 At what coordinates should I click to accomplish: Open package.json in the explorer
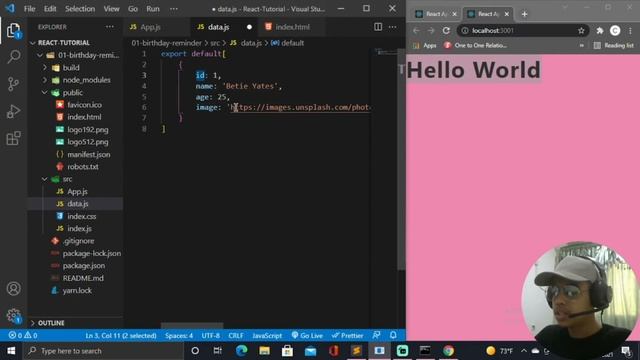click(84, 266)
